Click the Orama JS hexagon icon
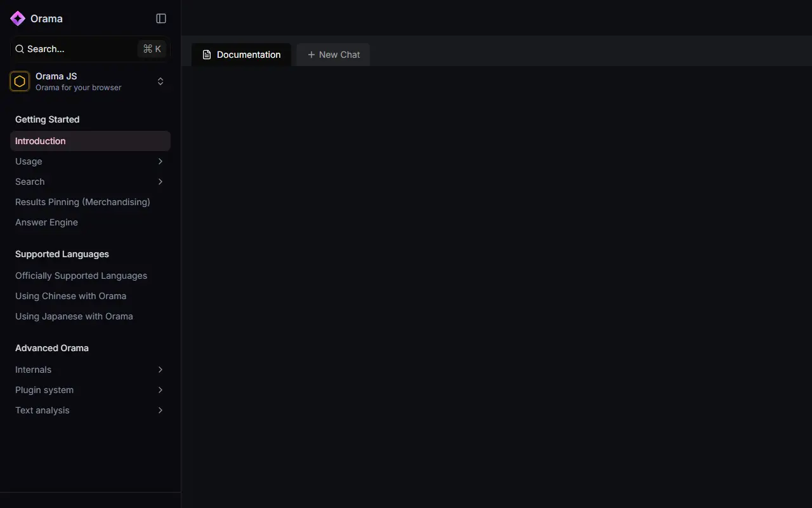Screen dimensions: 812x508 (20, 81)
